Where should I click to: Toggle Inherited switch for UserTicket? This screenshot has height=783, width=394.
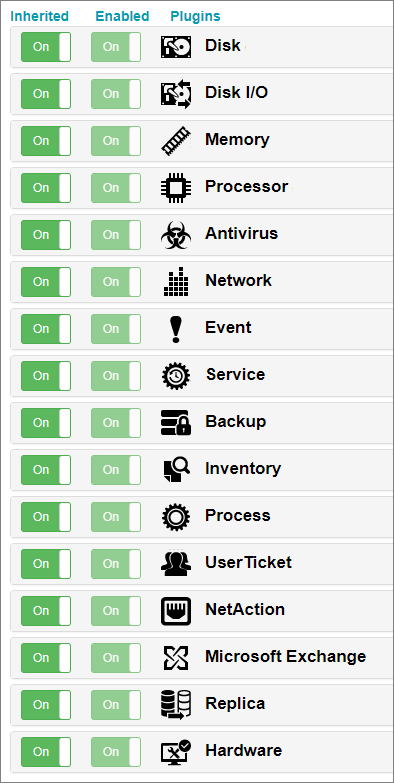(46, 563)
